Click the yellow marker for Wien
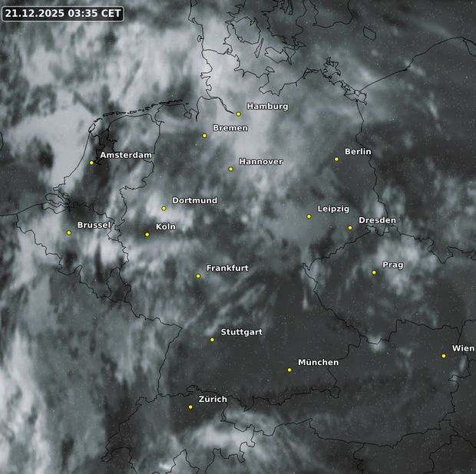The image size is (476, 474). 444,356
